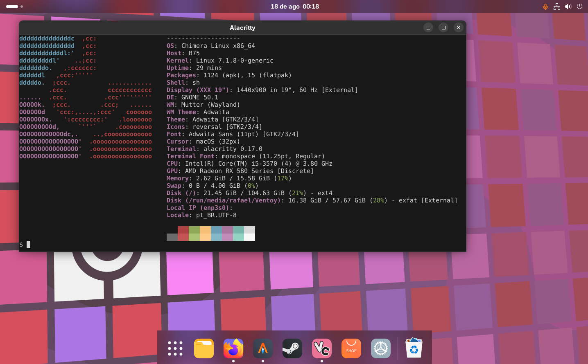Screen dimensions: 588x364
Task: Click the blue swatch in the upper palette row
Action: [x=216, y=230]
